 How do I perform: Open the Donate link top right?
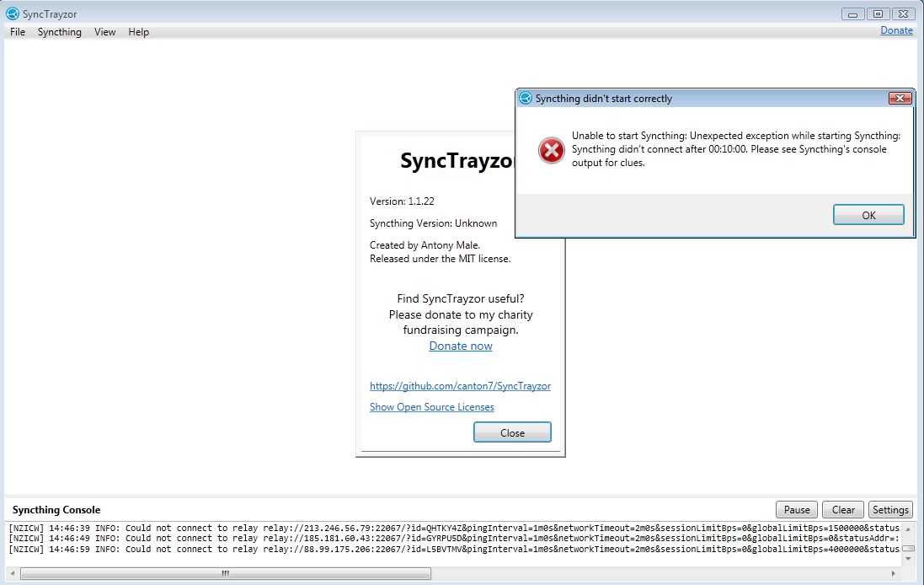[x=896, y=30]
